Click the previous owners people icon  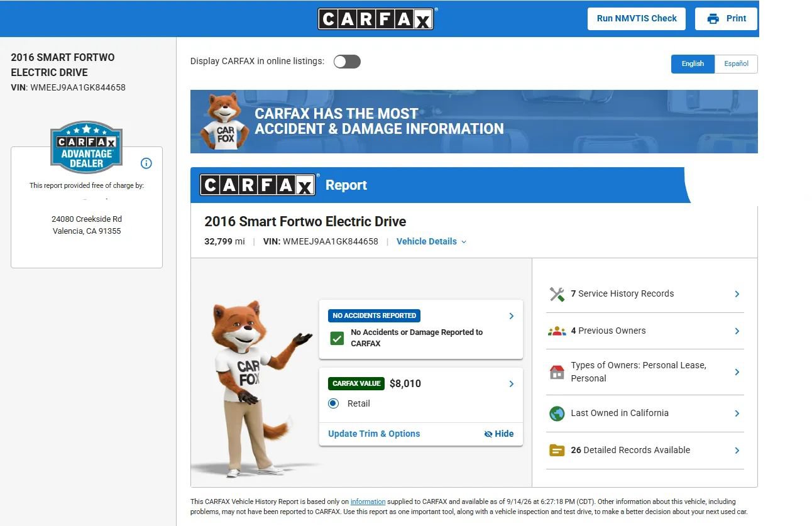point(557,331)
